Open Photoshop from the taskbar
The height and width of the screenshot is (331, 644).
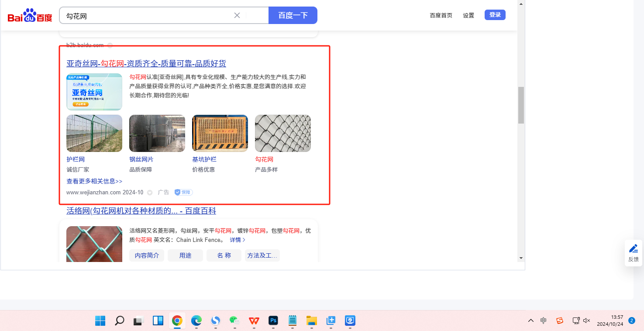click(x=273, y=321)
